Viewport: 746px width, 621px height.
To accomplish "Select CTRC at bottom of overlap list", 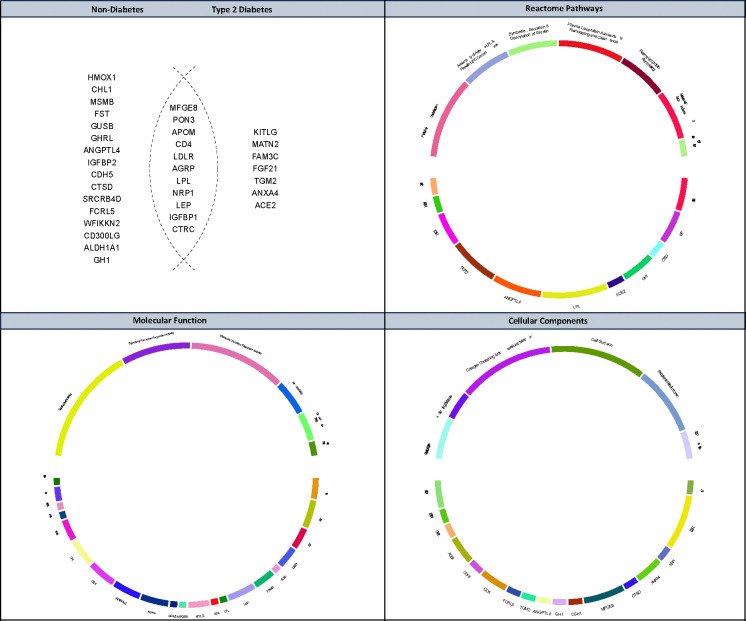I will (189, 229).
